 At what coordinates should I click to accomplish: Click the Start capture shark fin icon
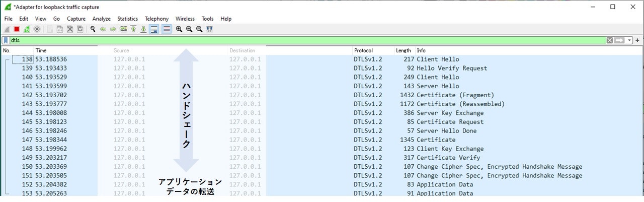tap(7, 29)
